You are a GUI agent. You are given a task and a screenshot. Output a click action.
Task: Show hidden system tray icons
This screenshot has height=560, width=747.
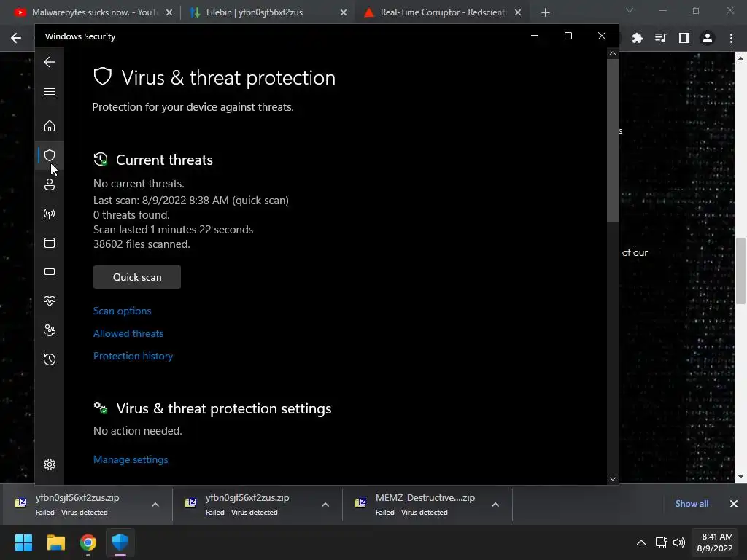point(641,542)
